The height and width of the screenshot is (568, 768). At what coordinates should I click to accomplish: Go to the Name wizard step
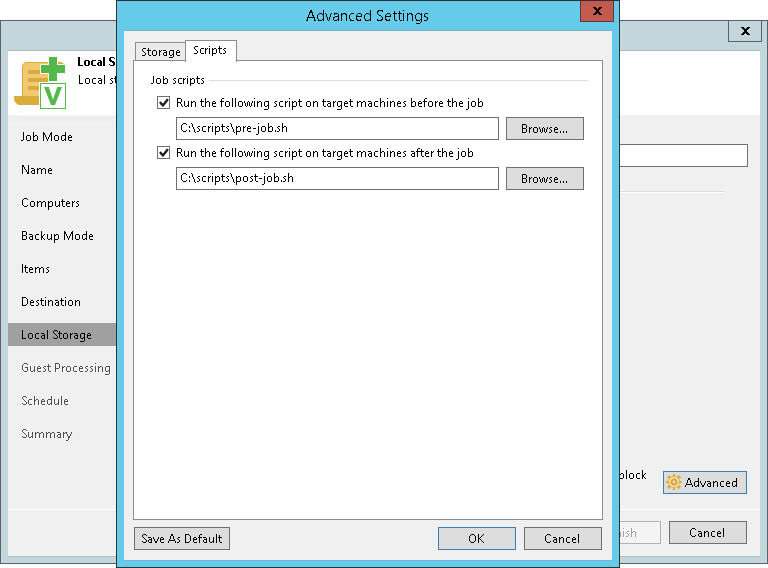coord(37,170)
